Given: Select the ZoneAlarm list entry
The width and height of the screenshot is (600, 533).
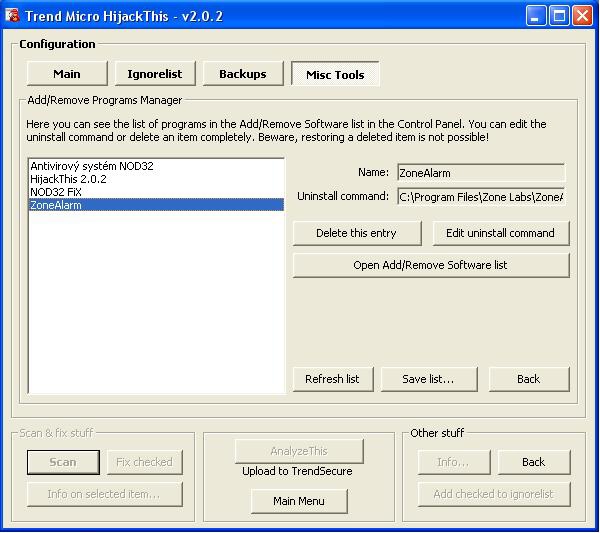Looking at the screenshot, I should (56, 205).
